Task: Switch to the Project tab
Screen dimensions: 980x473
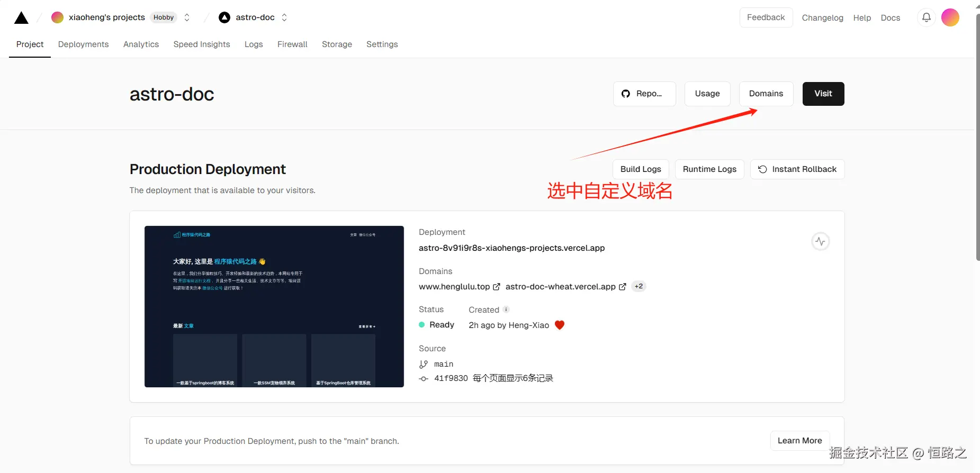Action: (x=30, y=44)
